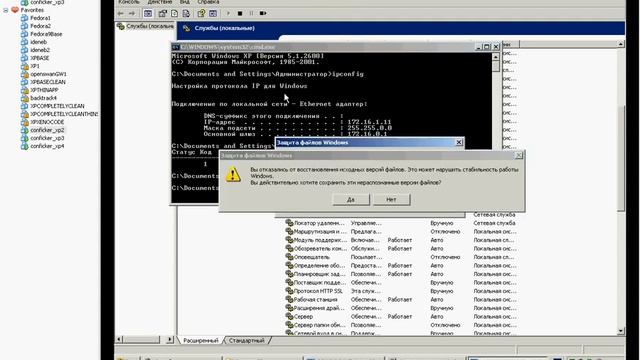Screen dimensions: 640x360
Task: Restart the service with restart icon
Action: point(263,13)
